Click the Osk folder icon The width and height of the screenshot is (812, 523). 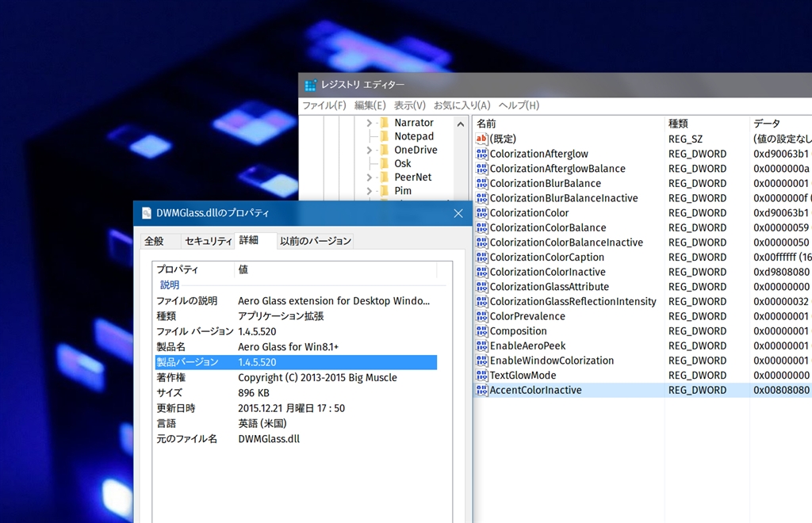[x=385, y=163]
